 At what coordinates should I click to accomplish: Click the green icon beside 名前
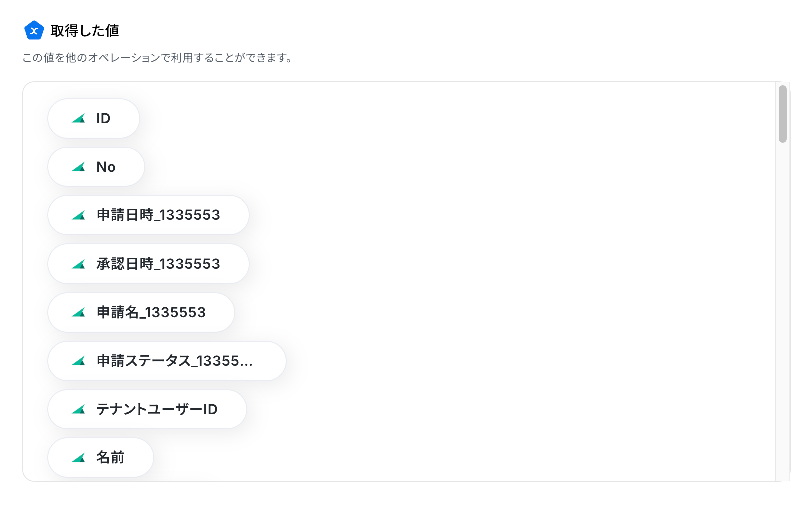(x=79, y=458)
